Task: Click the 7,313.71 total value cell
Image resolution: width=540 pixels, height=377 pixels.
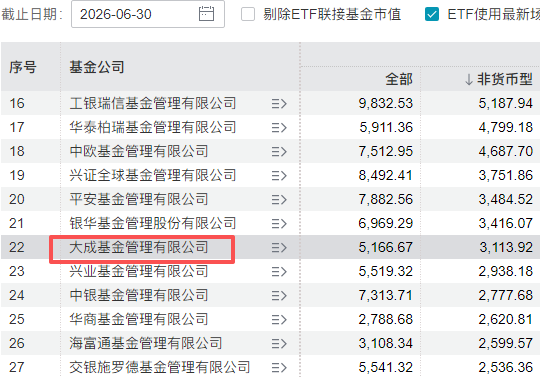Action: click(385, 295)
